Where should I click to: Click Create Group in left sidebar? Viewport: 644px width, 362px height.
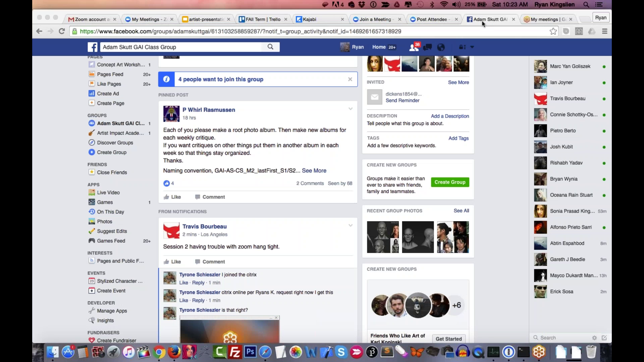click(112, 153)
